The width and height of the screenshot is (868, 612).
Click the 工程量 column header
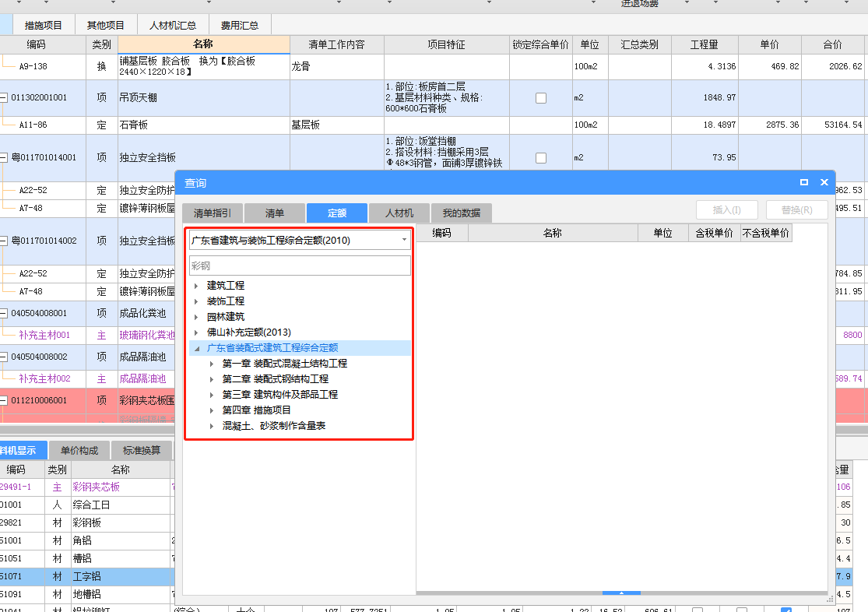point(705,45)
